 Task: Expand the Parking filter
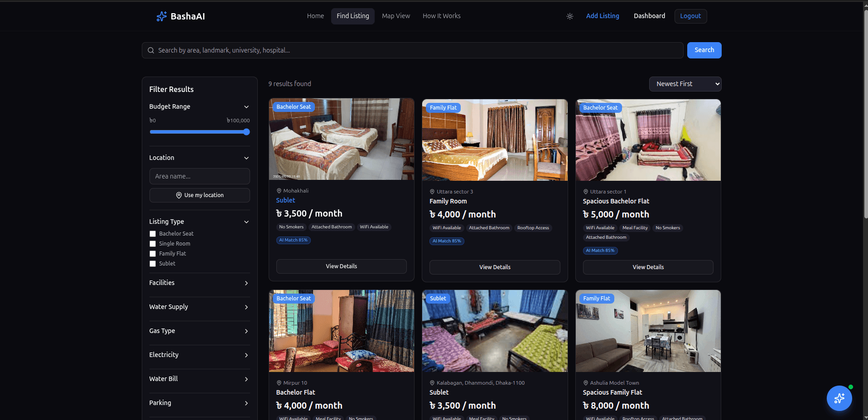pos(199,403)
